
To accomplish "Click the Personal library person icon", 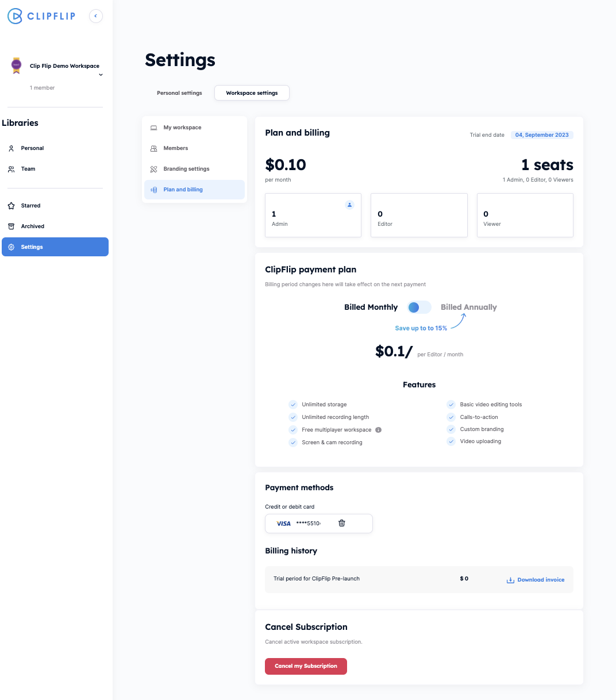I will coord(11,148).
